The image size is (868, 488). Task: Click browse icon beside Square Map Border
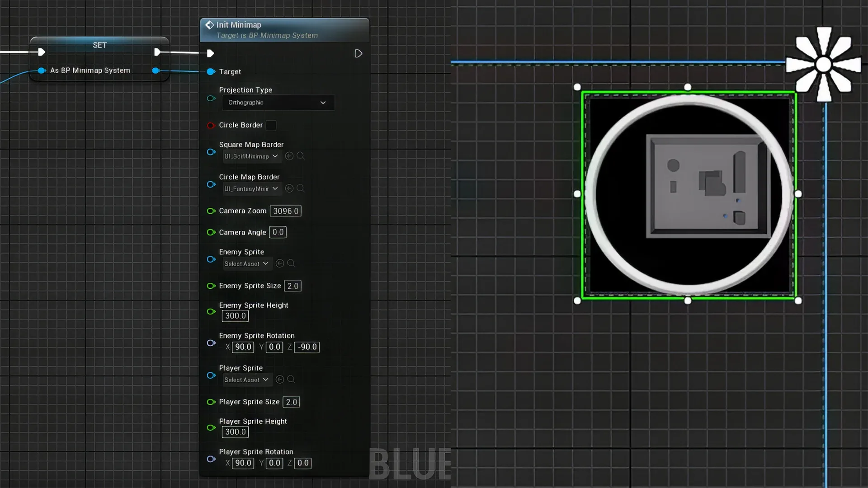click(301, 156)
